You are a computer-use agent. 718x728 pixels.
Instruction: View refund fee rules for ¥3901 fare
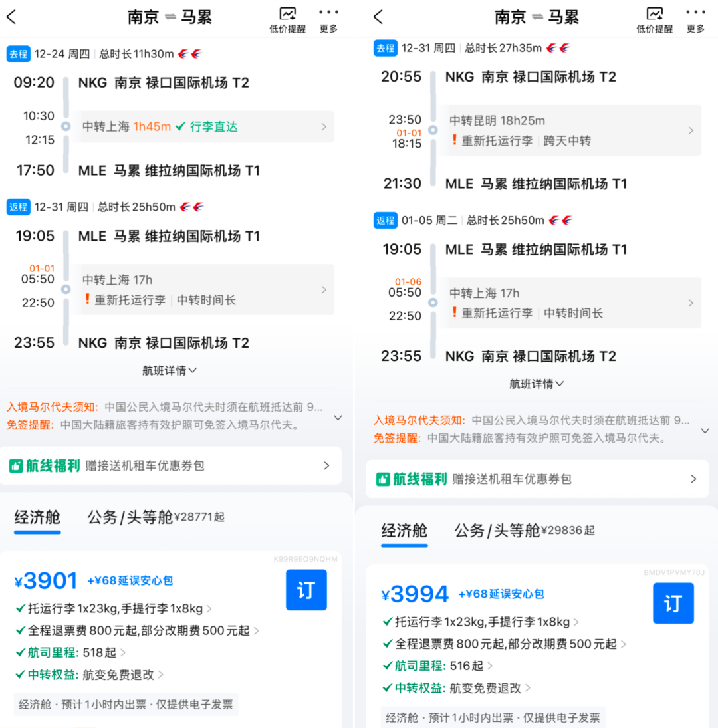(138, 630)
